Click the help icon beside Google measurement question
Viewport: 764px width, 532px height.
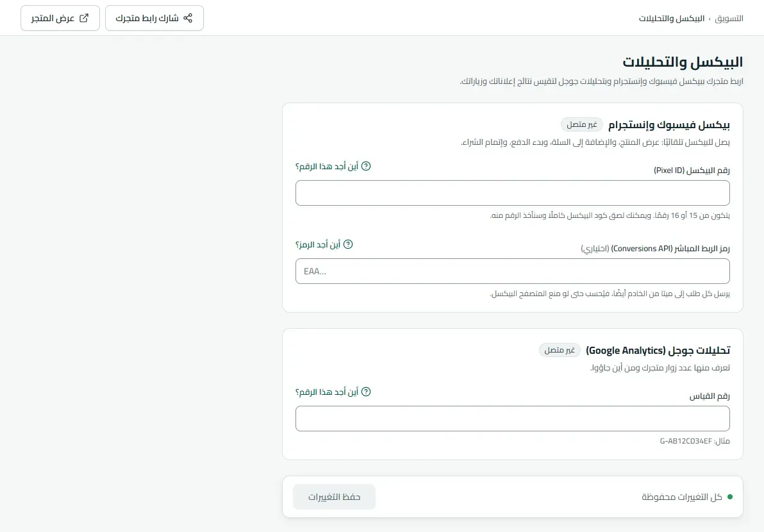click(366, 392)
